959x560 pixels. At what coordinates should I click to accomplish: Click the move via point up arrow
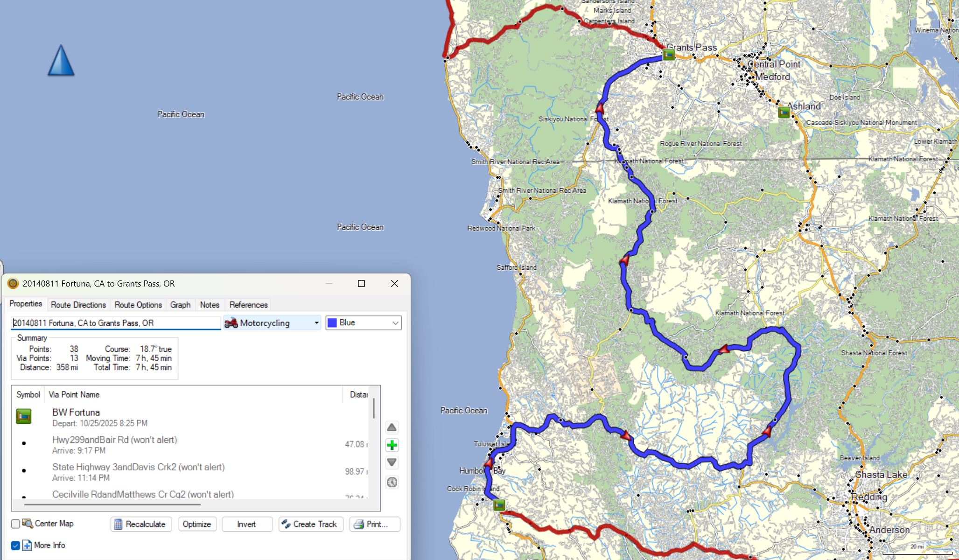click(392, 427)
